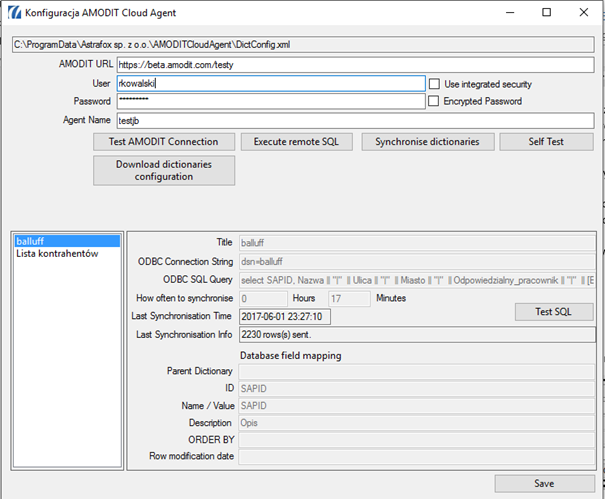Maximize the Cloud Agent window
This screenshot has width=605, height=499.
click(546, 12)
